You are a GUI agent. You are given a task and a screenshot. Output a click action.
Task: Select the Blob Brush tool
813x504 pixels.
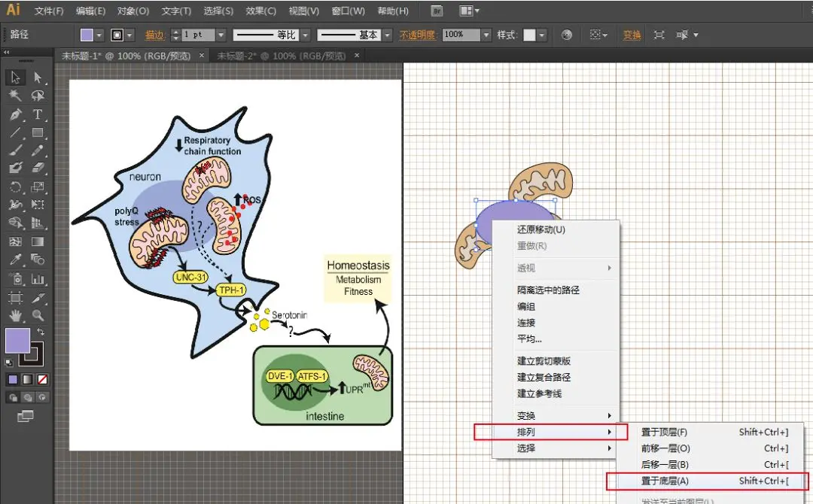pyautogui.click(x=16, y=168)
